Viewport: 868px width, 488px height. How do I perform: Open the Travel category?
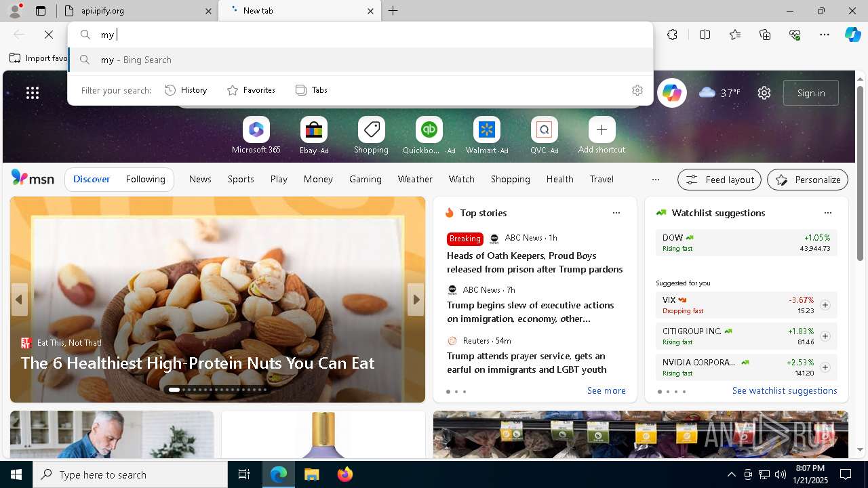(601, 179)
